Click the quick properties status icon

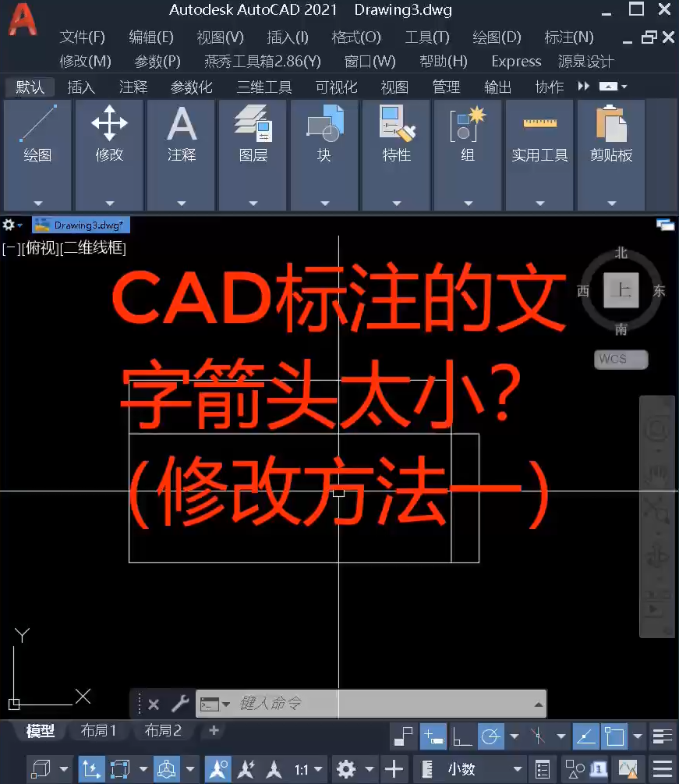point(542,769)
